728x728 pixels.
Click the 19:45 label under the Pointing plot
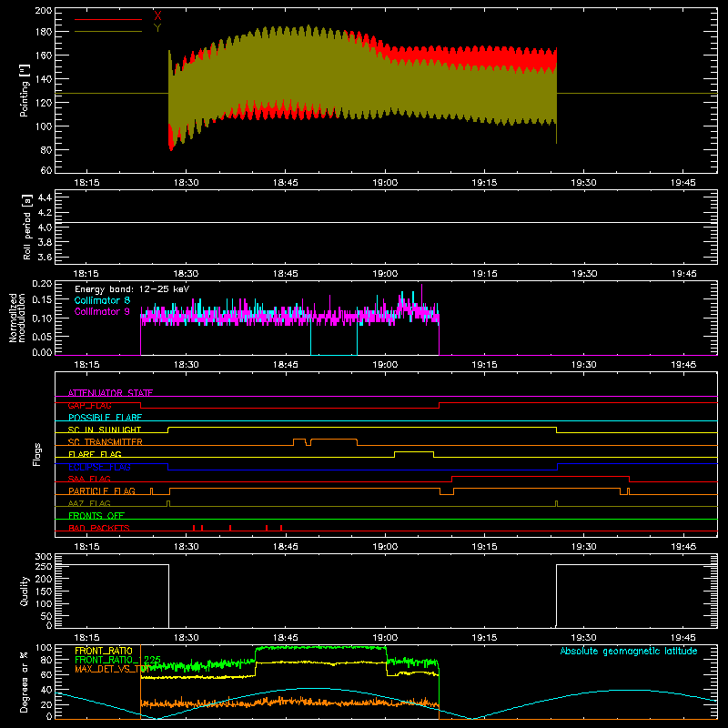(x=683, y=183)
